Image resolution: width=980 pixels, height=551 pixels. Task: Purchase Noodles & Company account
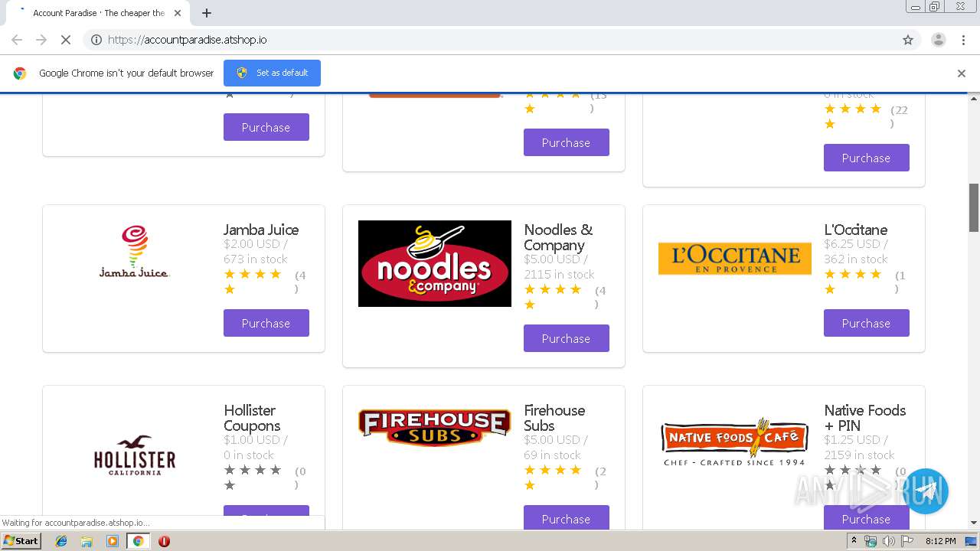(567, 338)
